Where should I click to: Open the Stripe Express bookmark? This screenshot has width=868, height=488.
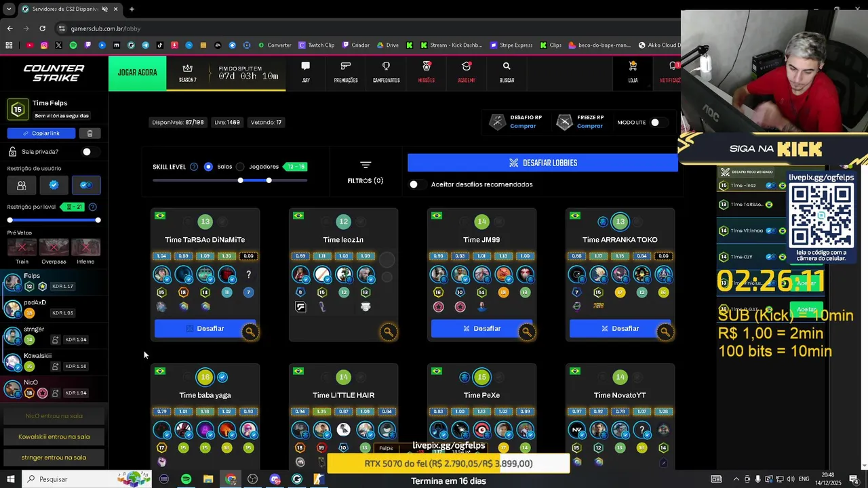click(511, 45)
